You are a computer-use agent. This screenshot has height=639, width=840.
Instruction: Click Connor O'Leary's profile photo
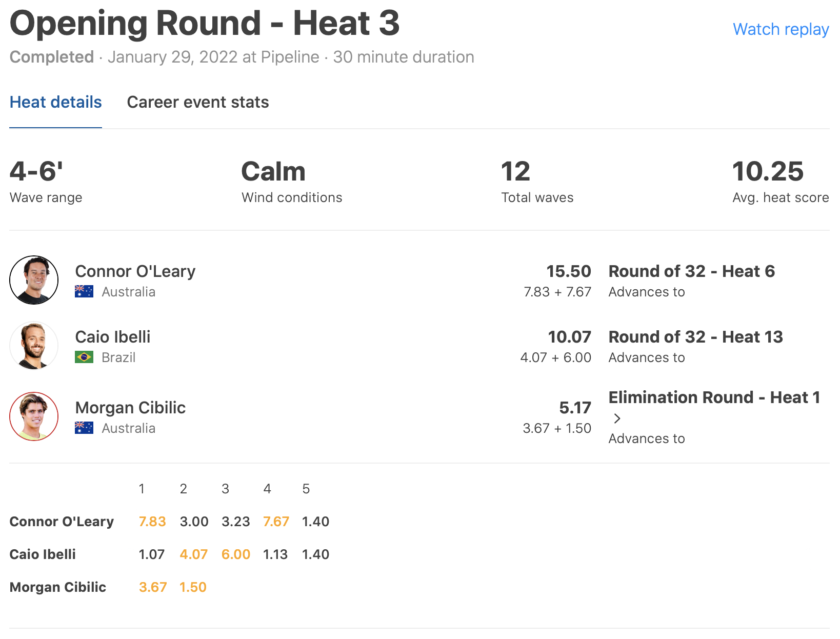[x=34, y=280]
